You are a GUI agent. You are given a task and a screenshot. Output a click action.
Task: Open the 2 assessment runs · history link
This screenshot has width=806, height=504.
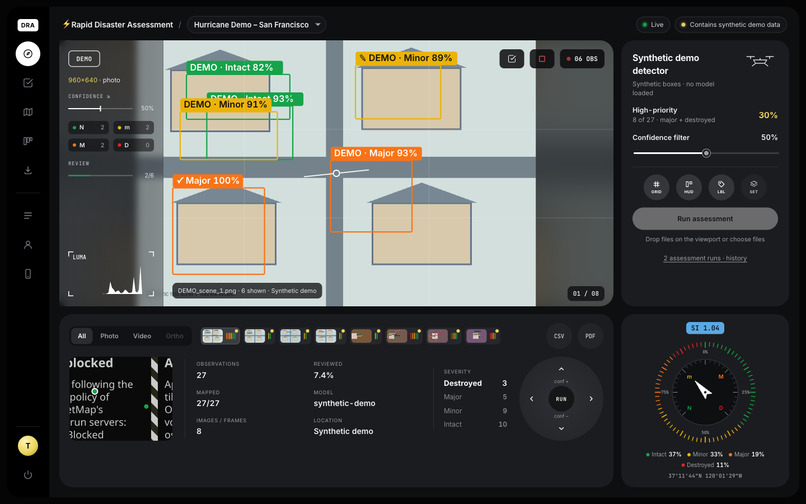click(705, 258)
